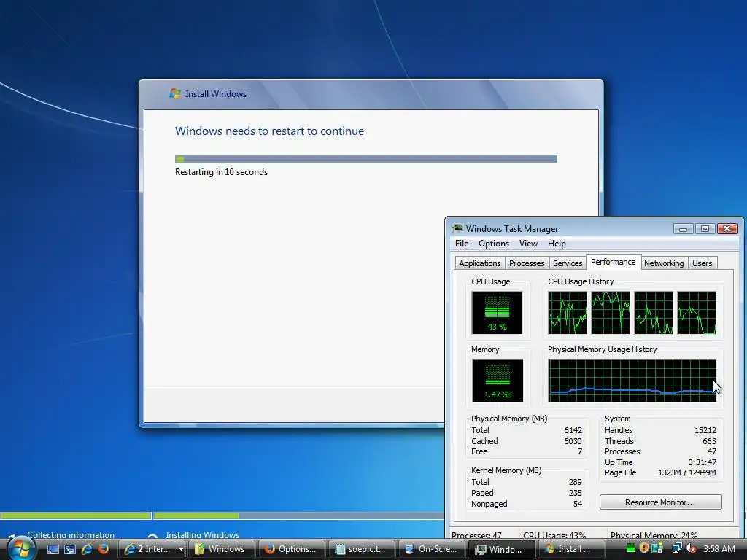
Task: Switch to the soepic.t... Notepad taskbar button
Action: coord(362,549)
